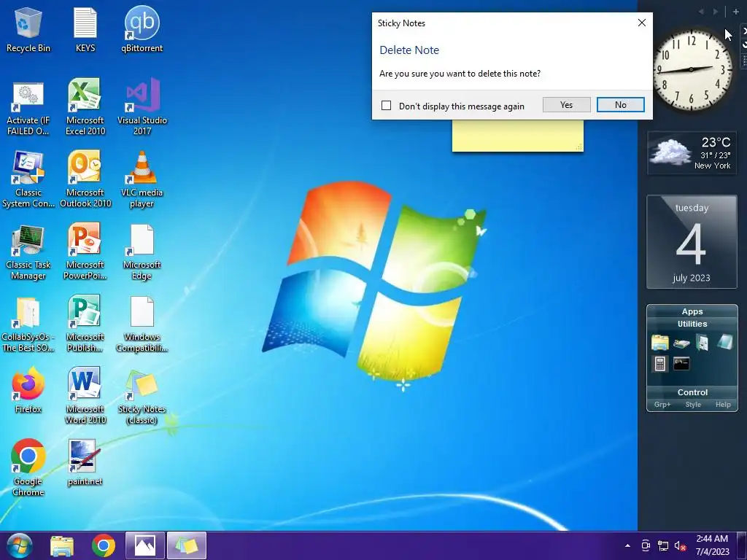Select Microsoft Word 2010 desktop icon

pyautogui.click(x=85, y=396)
